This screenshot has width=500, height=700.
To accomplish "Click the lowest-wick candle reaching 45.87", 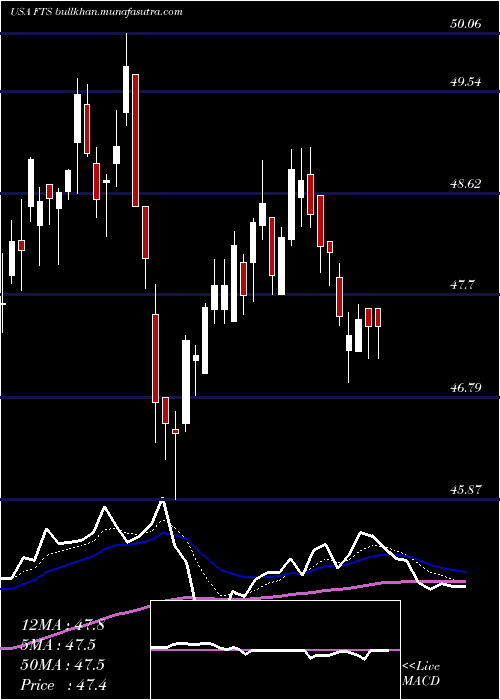I will pos(175,462).
